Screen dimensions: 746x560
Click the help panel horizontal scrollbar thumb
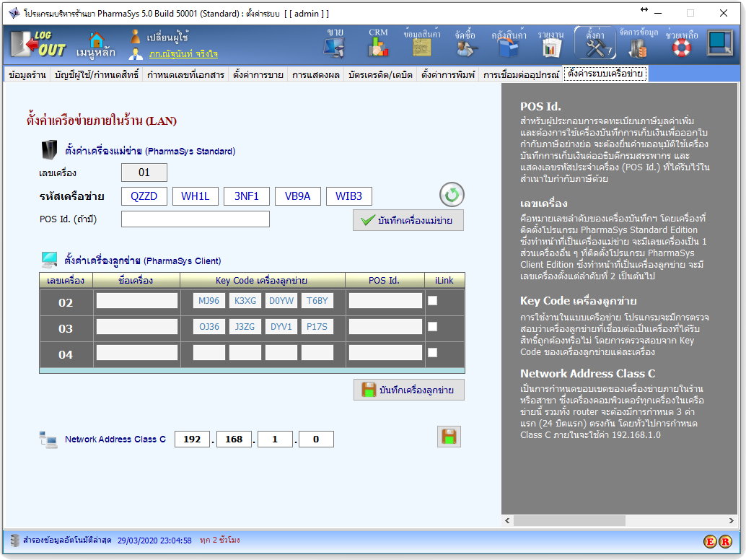coord(569,520)
